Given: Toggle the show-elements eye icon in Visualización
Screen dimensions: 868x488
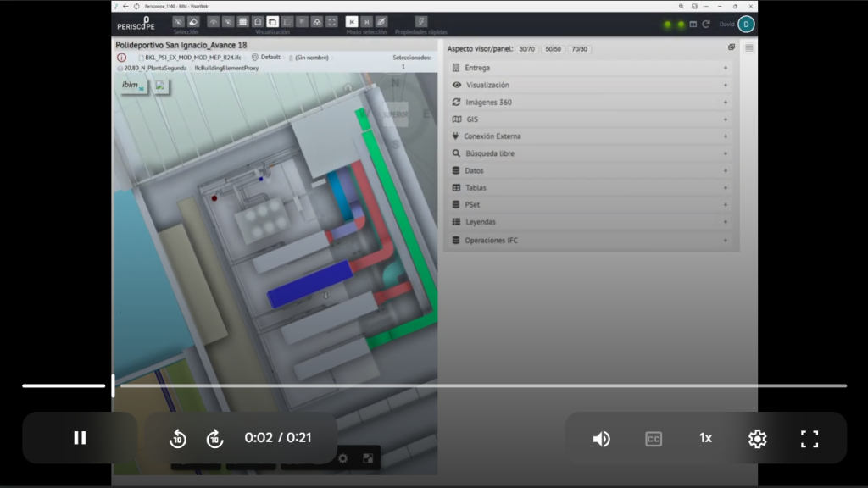Looking at the screenshot, I should (x=213, y=21).
